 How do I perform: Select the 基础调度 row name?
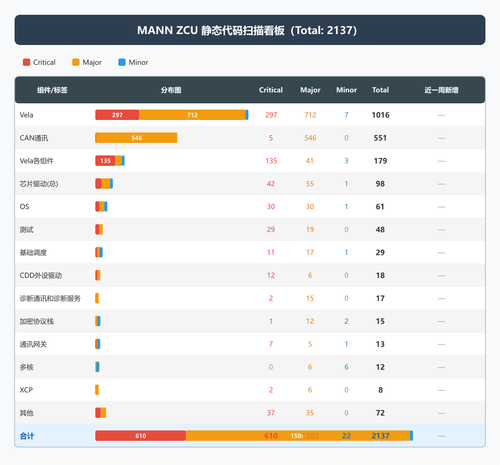tap(33, 252)
